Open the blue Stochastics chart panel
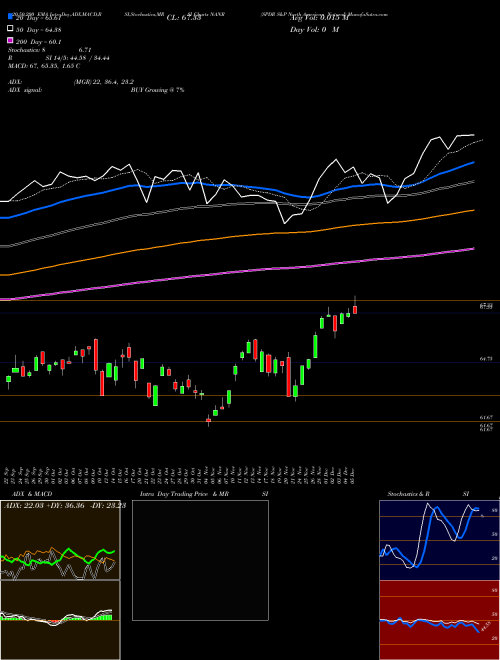This screenshot has width=500, height=660. coord(439,540)
